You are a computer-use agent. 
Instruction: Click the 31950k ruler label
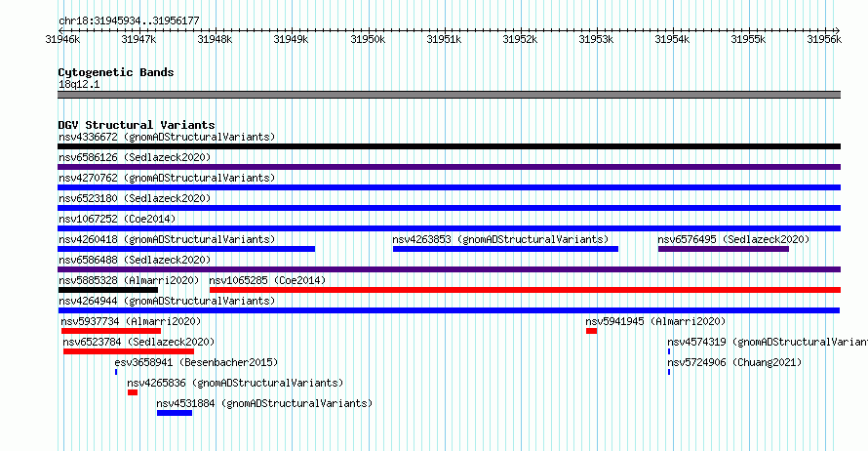click(x=368, y=39)
